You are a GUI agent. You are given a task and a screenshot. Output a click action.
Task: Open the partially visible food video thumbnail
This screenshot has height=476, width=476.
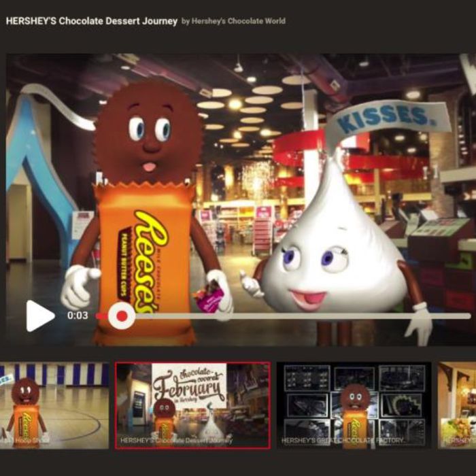tap(456, 405)
